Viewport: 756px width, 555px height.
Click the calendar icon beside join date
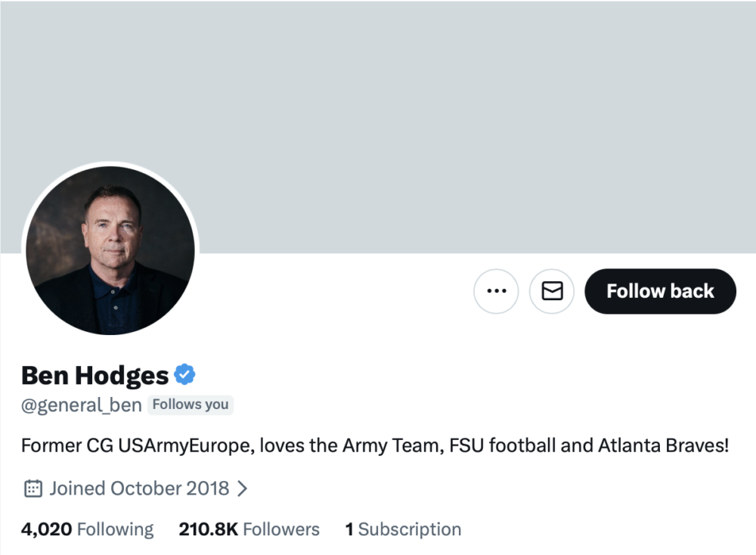[x=33, y=488]
